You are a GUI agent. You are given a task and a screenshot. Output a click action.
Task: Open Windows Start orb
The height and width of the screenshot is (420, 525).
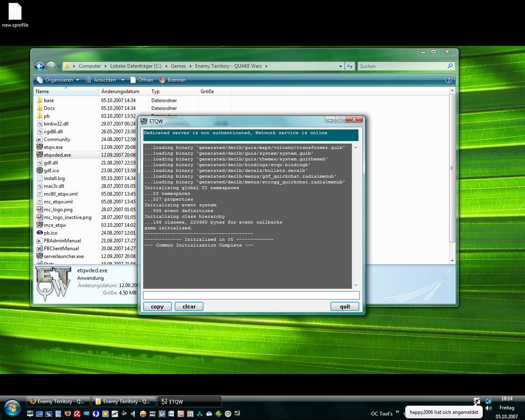coord(12,408)
